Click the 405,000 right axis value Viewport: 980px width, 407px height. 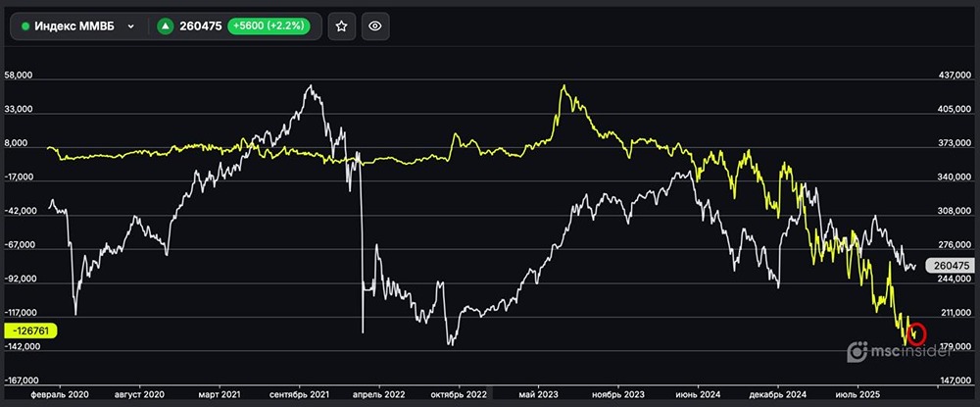click(x=956, y=110)
